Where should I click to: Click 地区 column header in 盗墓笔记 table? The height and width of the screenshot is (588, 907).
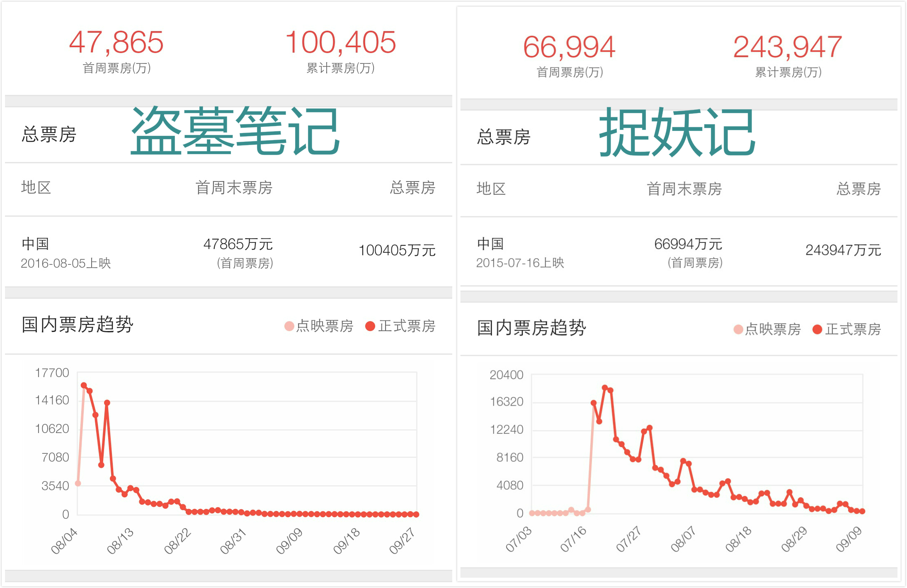click(36, 187)
